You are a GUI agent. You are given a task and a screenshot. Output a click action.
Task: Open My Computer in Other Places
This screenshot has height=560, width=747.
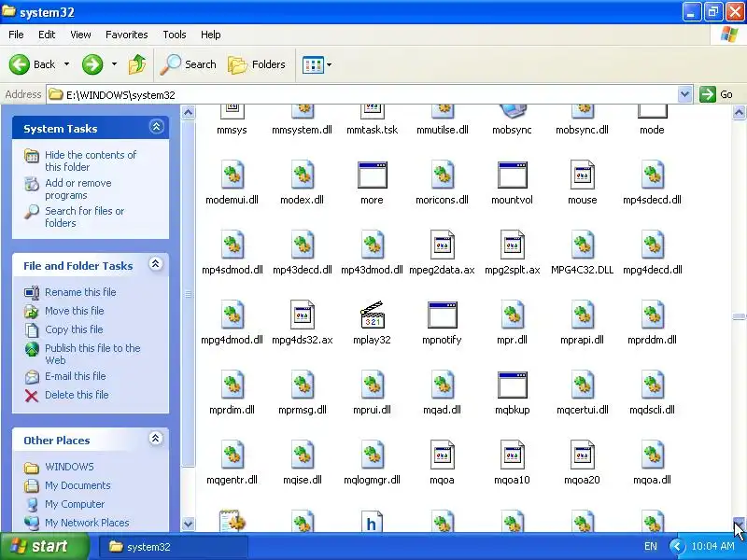tap(75, 504)
